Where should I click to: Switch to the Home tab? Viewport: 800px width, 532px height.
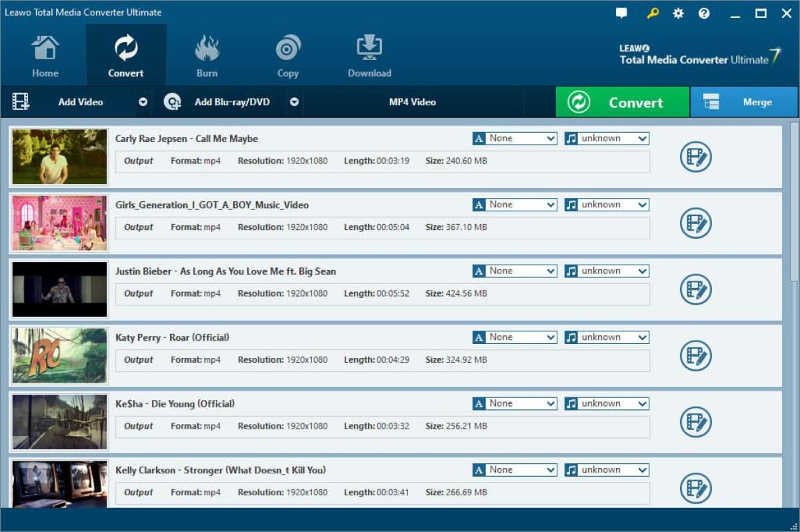point(45,57)
